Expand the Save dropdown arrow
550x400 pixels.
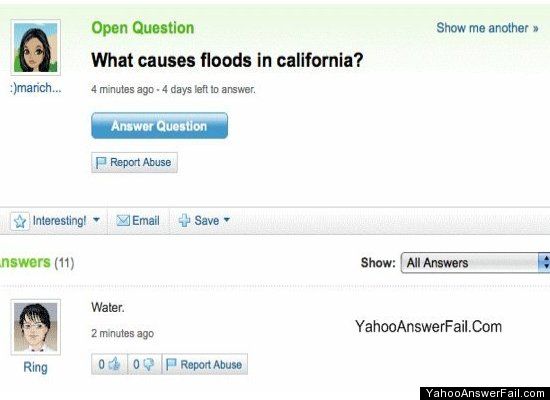227,220
